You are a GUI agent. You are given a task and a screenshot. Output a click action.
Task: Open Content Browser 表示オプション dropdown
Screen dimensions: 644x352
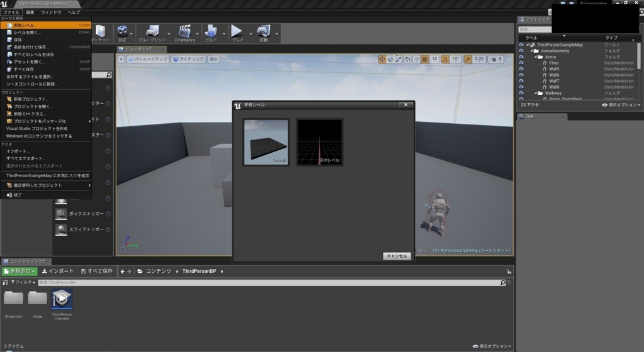tap(492, 346)
